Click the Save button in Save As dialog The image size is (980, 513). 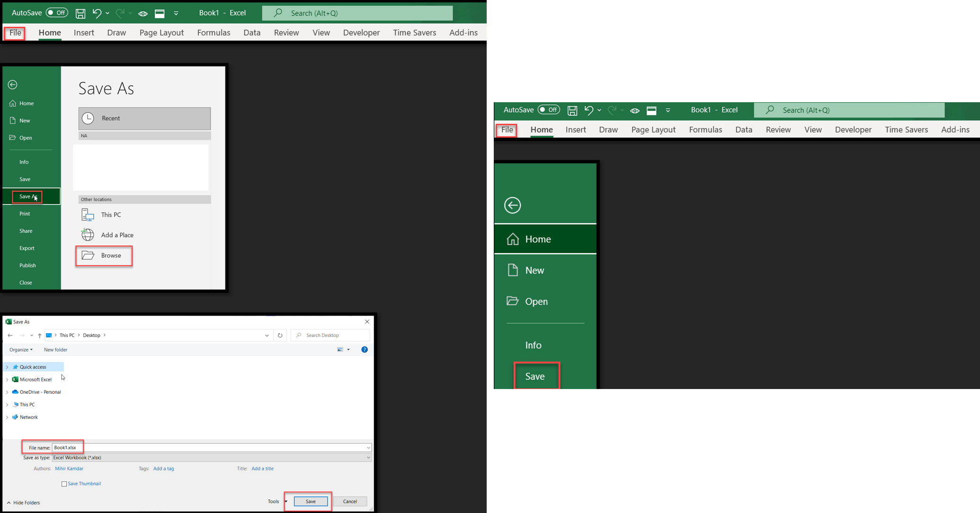tap(310, 501)
